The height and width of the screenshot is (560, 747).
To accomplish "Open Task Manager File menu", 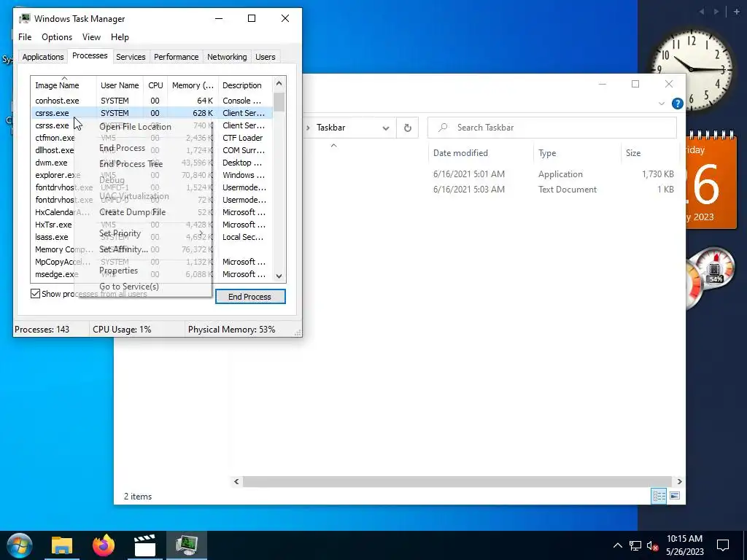I will coord(25,37).
